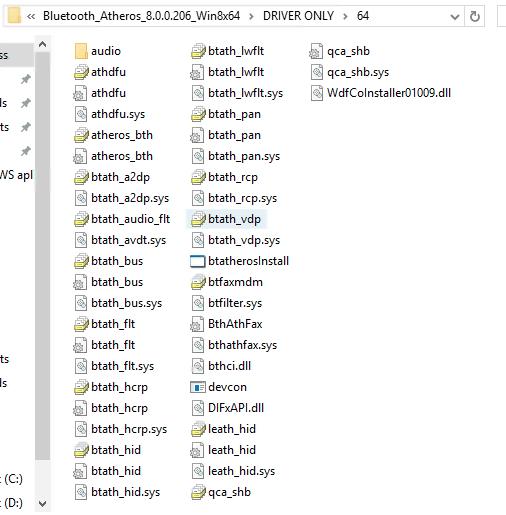Select the btath_vdp.sys file icon

(x=198, y=240)
